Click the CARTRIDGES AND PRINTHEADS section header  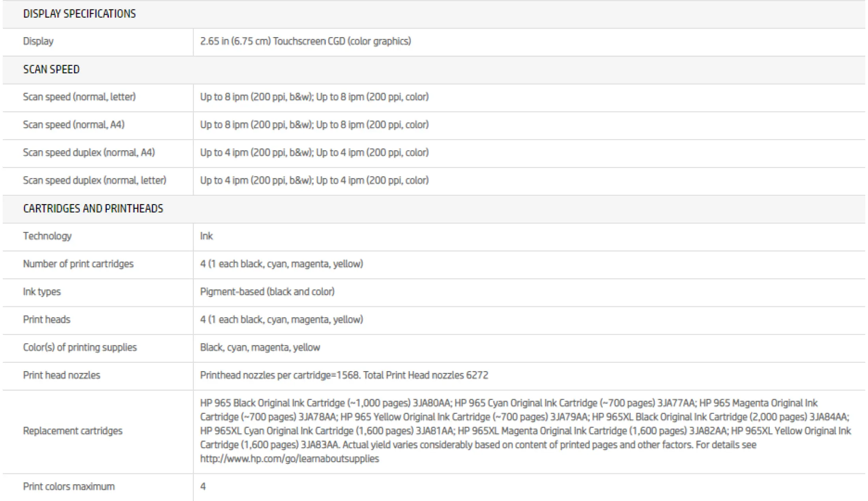click(93, 208)
